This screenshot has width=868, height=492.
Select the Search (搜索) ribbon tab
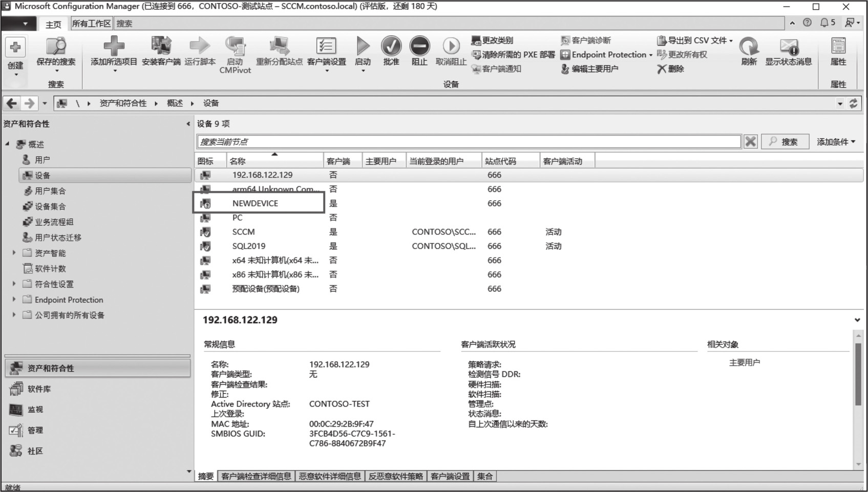[x=124, y=24]
